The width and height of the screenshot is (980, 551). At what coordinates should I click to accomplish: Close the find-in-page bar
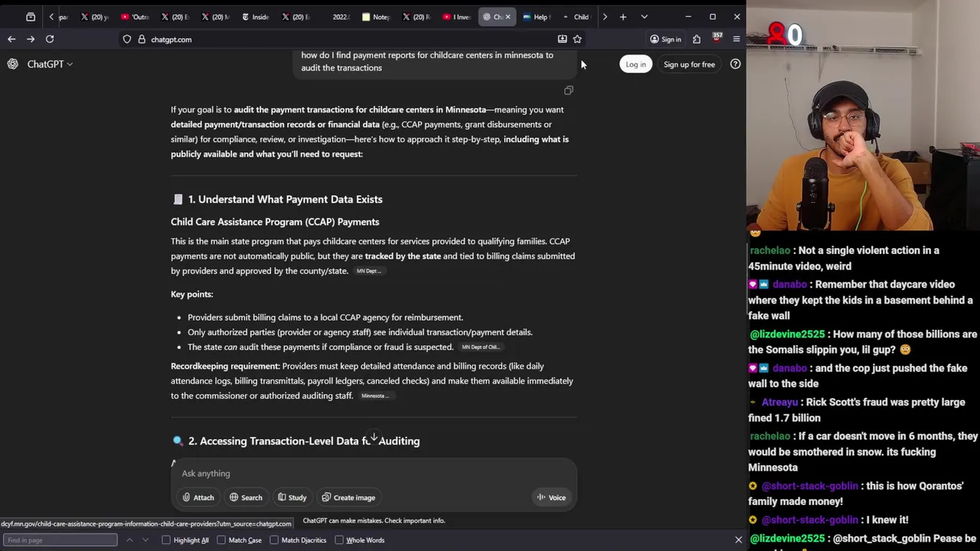[739, 540]
